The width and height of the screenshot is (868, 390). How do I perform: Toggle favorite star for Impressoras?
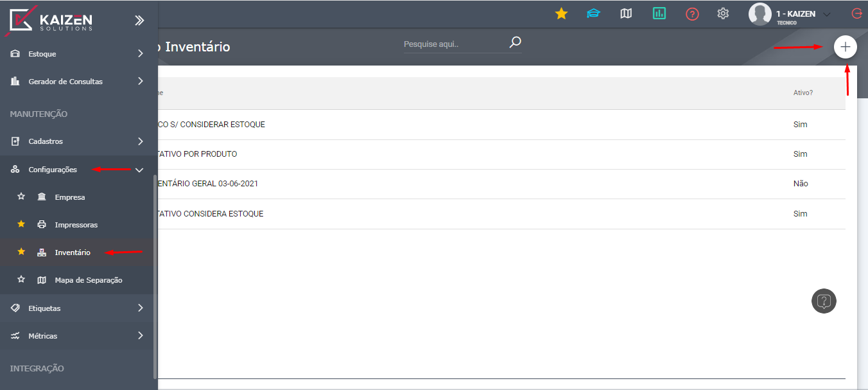click(21, 224)
